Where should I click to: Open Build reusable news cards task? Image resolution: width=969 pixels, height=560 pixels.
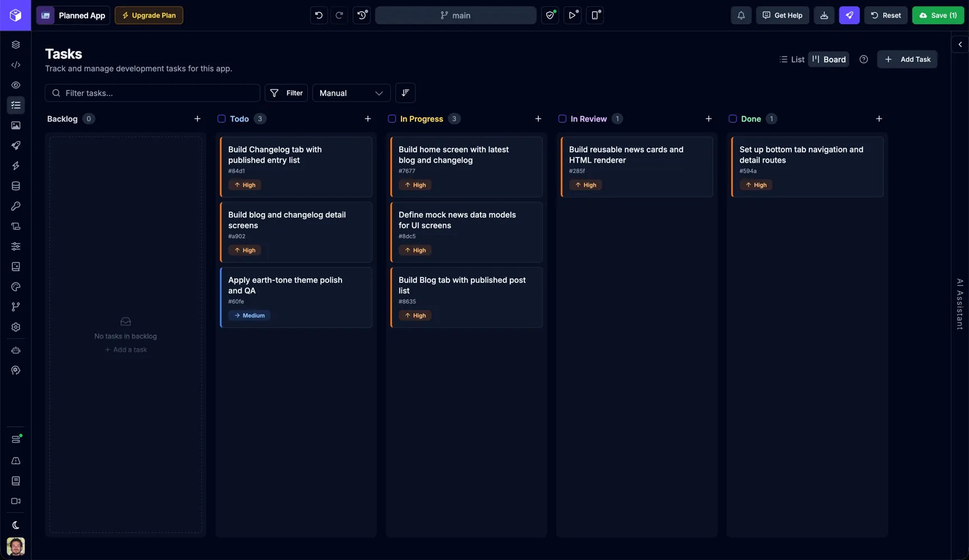pos(637,167)
